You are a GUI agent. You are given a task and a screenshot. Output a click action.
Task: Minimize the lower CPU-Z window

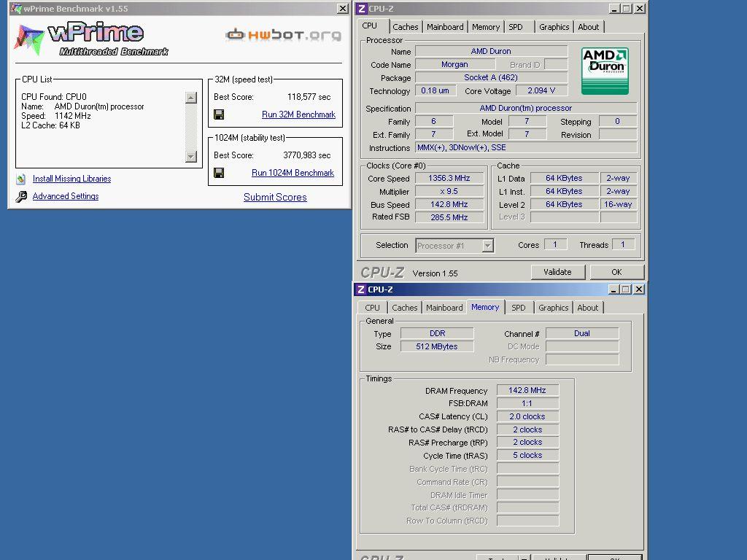(x=613, y=289)
